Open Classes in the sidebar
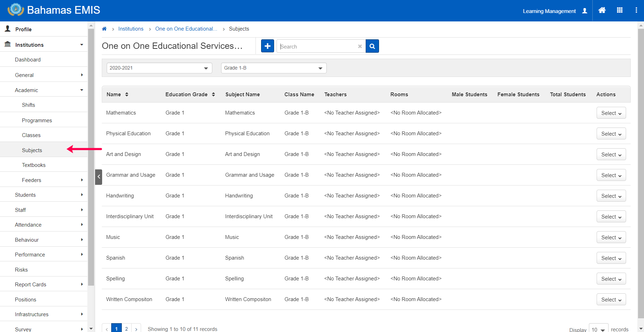Screen dimensions: 644x332 (x=31, y=135)
